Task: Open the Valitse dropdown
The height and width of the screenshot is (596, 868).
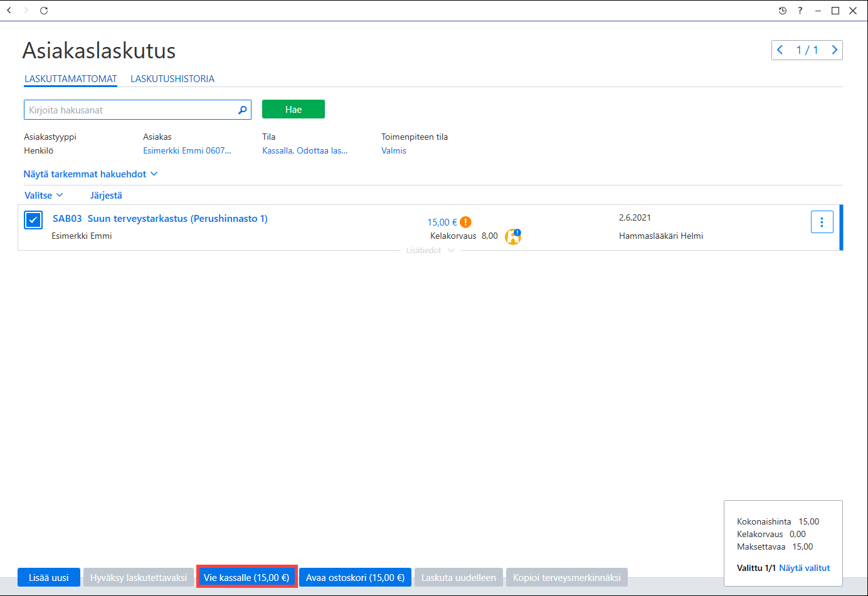Action: (x=44, y=196)
